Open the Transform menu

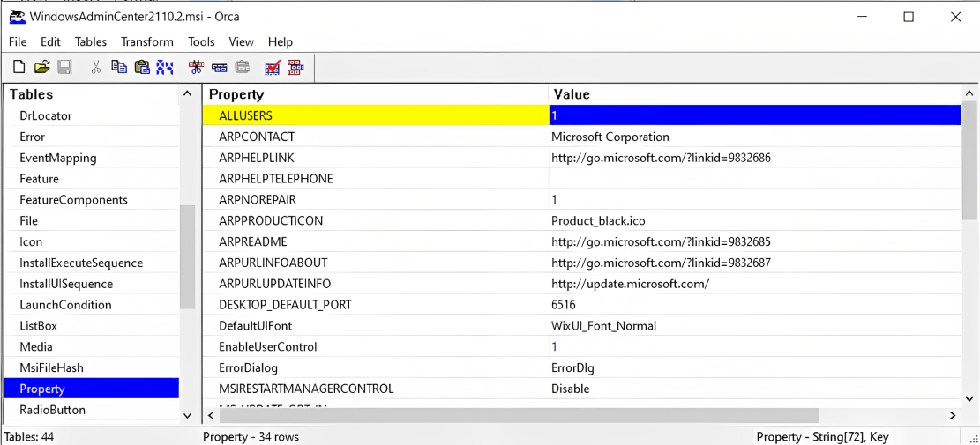[x=147, y=41]
